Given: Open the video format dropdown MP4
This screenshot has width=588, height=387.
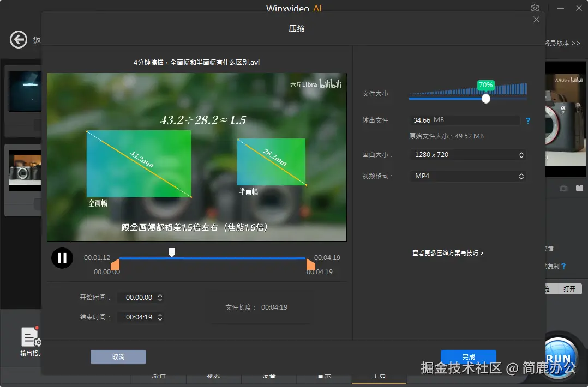Looking at the screenshot, I should pos(469,176).
